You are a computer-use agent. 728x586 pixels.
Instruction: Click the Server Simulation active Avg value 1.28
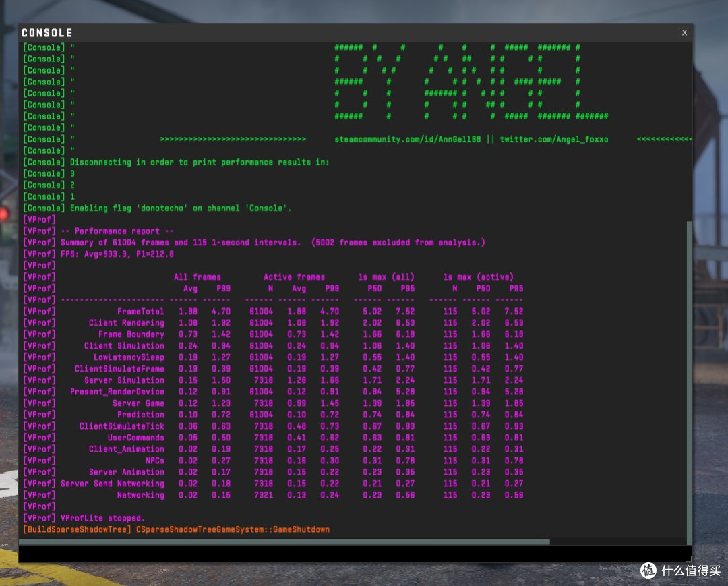296,380
